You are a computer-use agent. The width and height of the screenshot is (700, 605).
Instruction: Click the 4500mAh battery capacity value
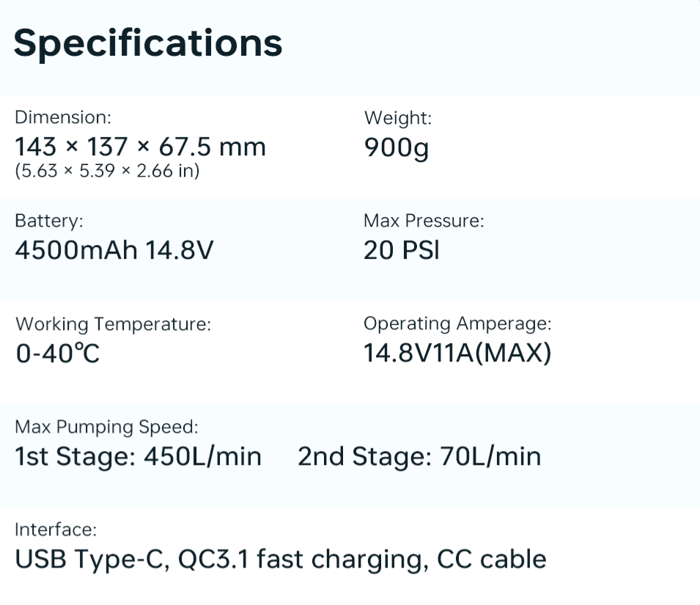point(76,251)
